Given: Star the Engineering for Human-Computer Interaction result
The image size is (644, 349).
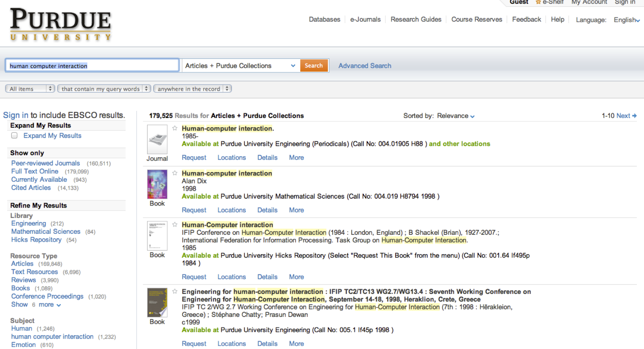Looking at the screenshot, I should pyautogui.click(x=175, y=291).
